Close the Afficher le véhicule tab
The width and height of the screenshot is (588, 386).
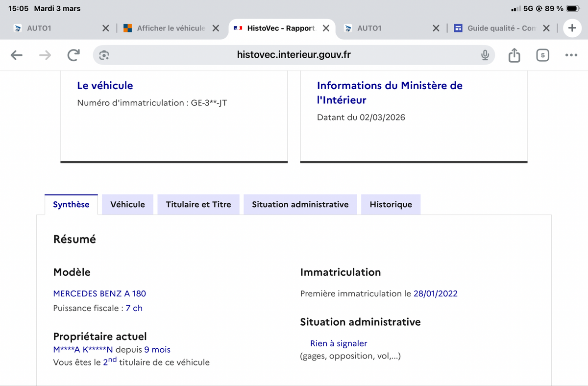pos(216,28)
